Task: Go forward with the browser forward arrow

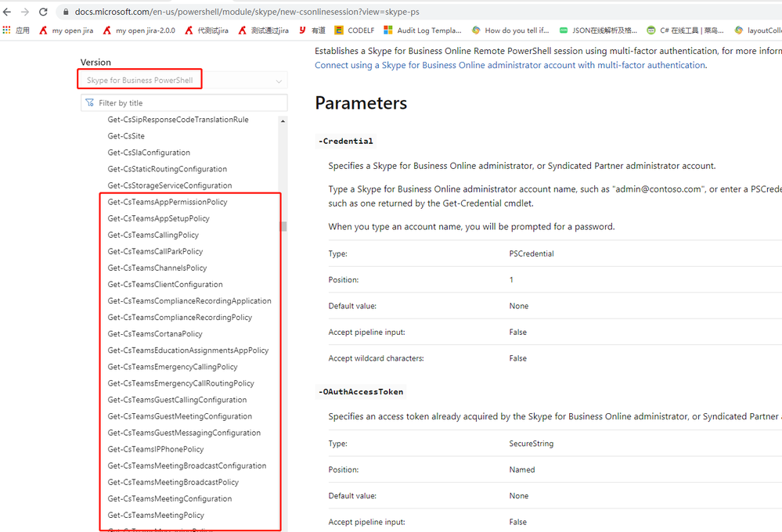Action: tap(25, 12)
